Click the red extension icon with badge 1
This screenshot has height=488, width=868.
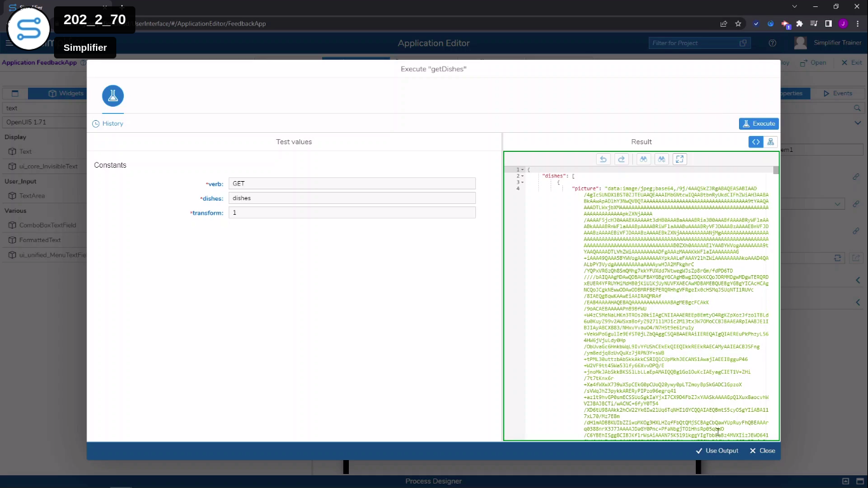(785, 24)
